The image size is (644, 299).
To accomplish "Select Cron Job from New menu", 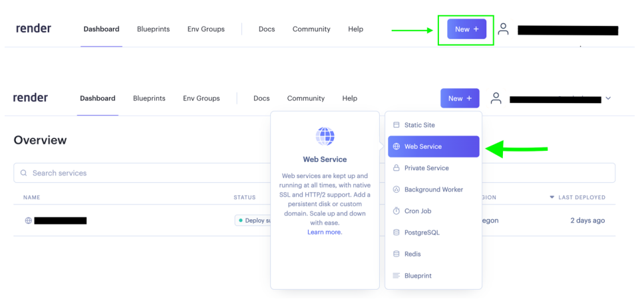I will click(x=433, y=211).
